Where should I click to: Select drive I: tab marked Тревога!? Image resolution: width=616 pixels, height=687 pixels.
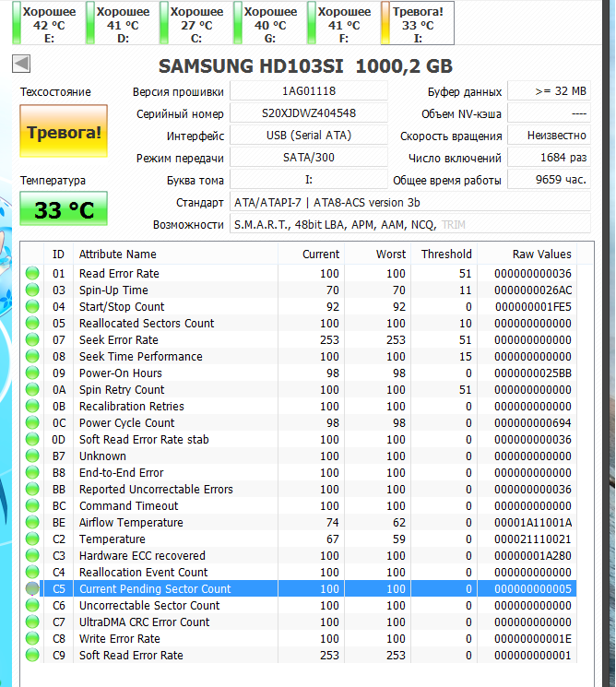click(418, 23)
